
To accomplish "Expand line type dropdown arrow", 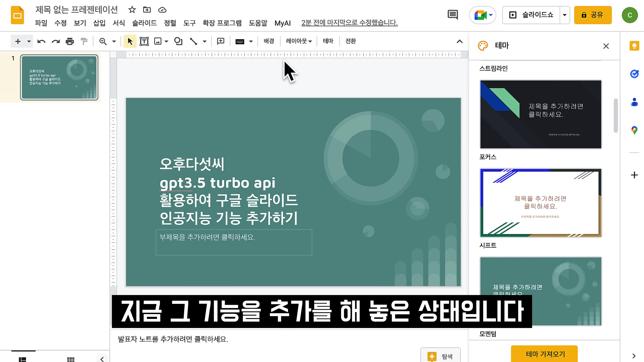I will pos(205,41).
